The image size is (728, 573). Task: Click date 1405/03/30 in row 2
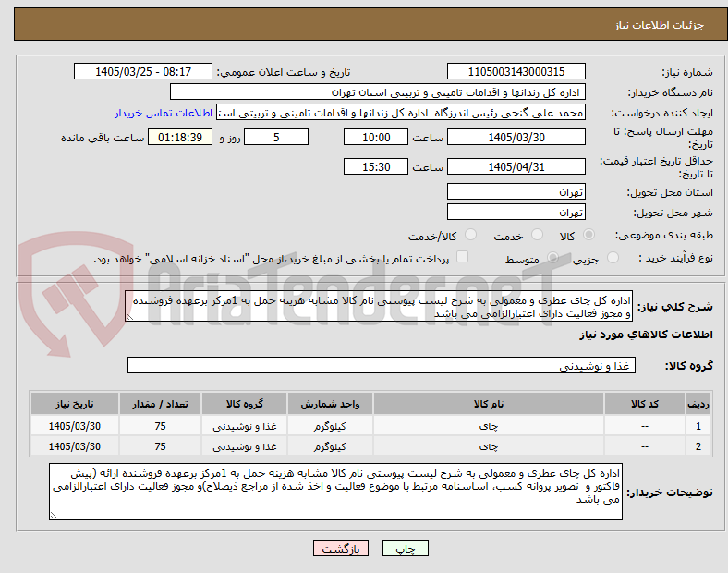coord(74,446)
